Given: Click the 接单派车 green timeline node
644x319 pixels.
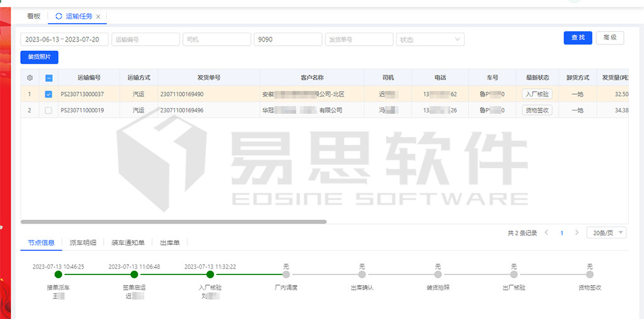Looking at the screenshot, I should [58, 274].
